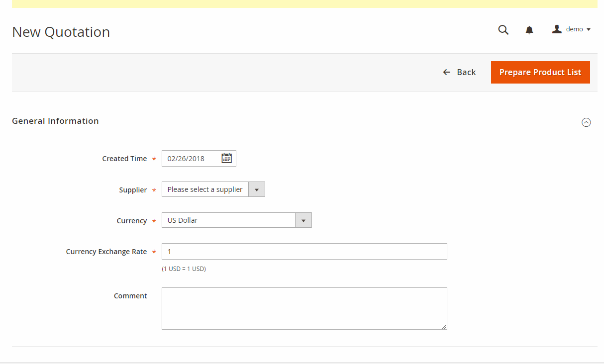Open the notifications bell
The image size is (604, 364).
(x=529, y=30)
